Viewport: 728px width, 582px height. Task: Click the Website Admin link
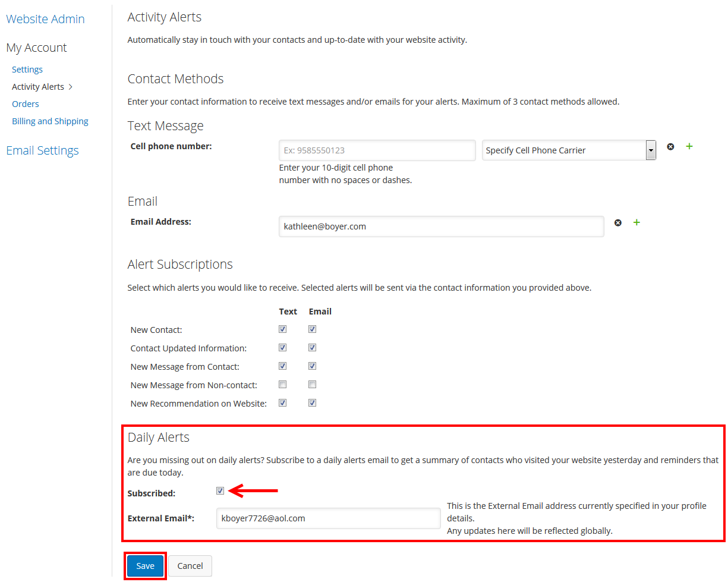point(45,19)
